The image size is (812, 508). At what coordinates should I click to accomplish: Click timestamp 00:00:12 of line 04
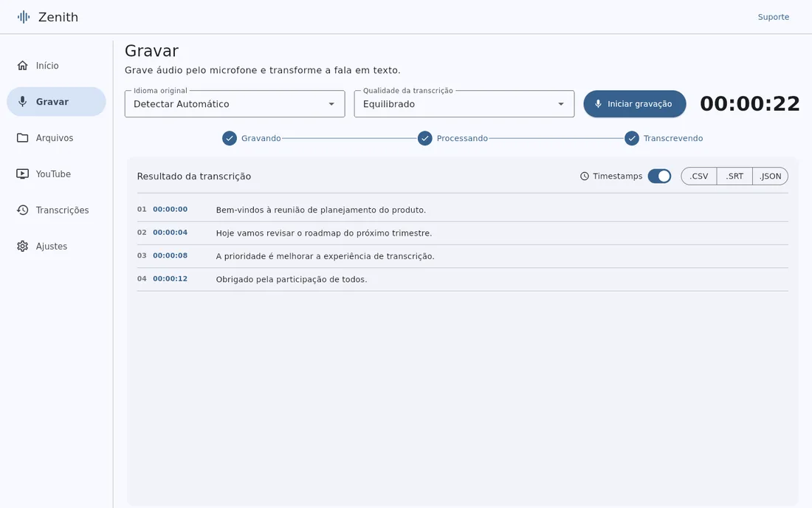coord(170,278)
